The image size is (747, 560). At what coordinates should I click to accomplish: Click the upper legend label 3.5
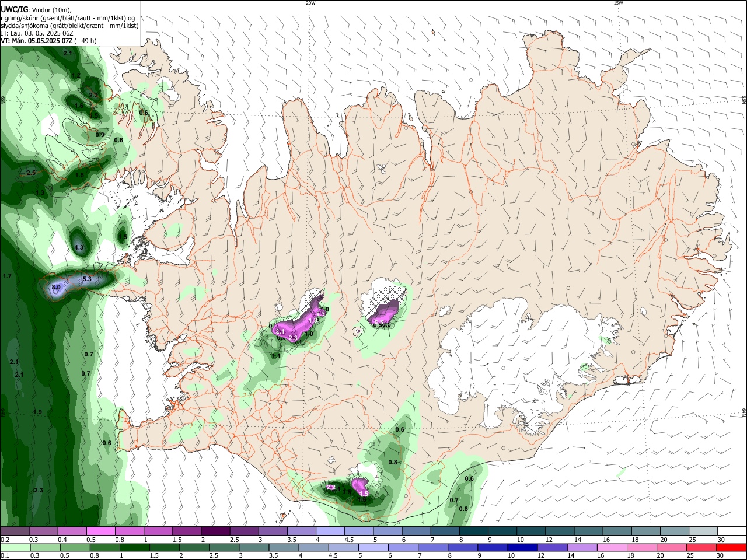[x=292, y=540]
